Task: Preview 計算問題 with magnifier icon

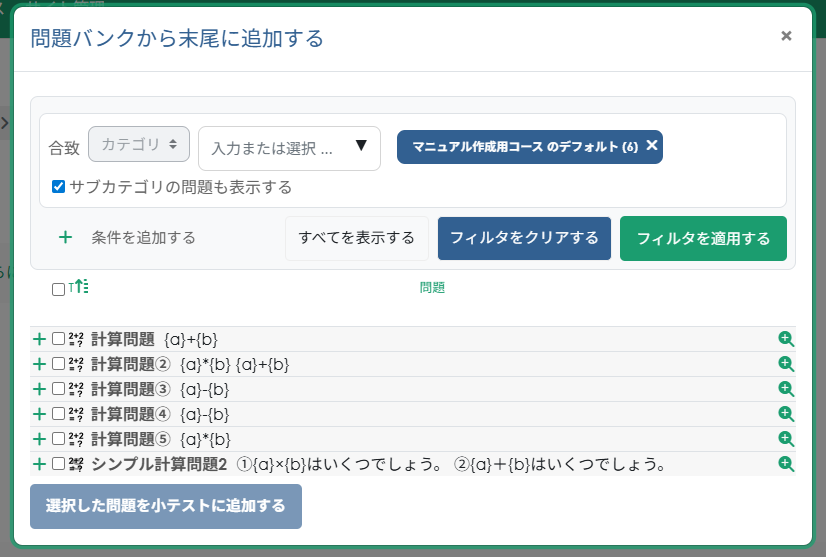Action: click(x=786, y=339)
